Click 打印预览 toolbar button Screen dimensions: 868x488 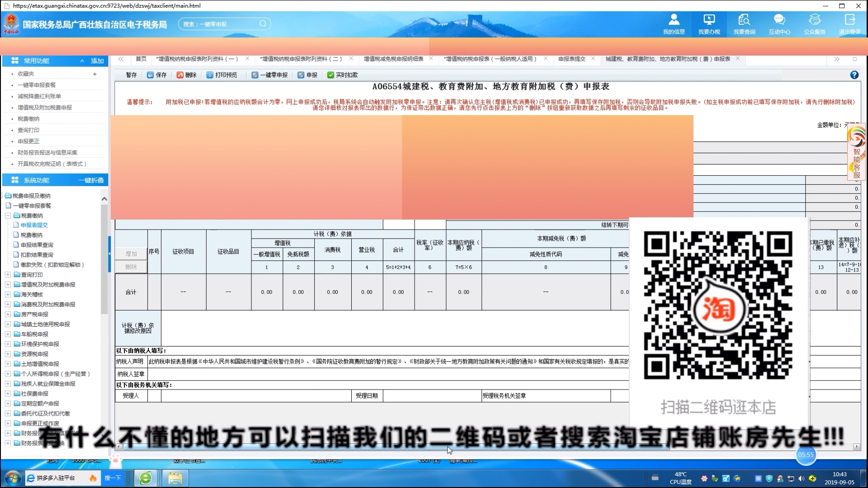coord(222,75)
